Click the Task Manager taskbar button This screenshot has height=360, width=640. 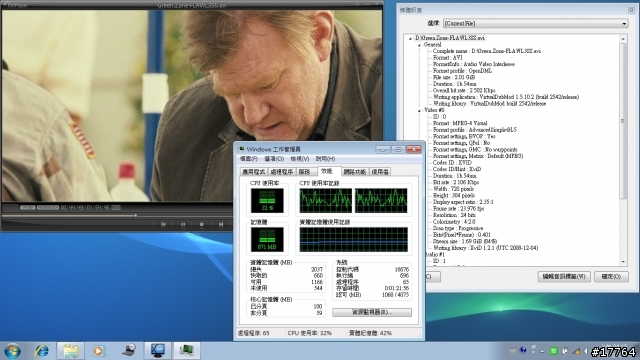[187, 351]
